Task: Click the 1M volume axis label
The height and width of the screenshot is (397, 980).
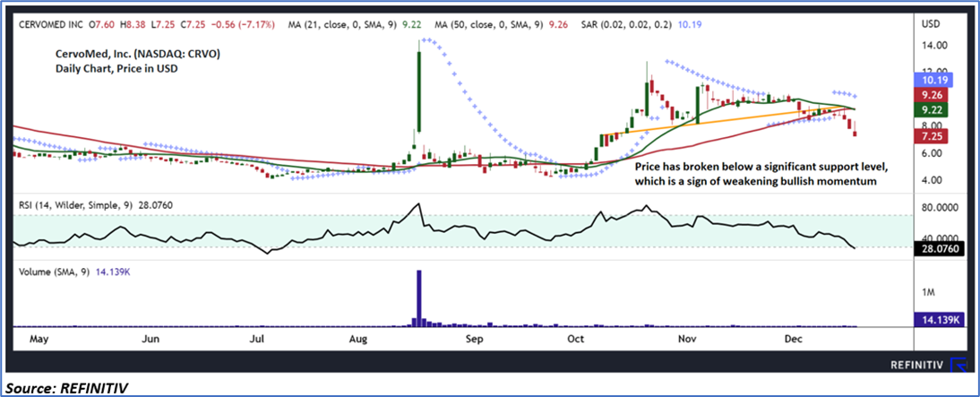Action: [x=928, y=292]
